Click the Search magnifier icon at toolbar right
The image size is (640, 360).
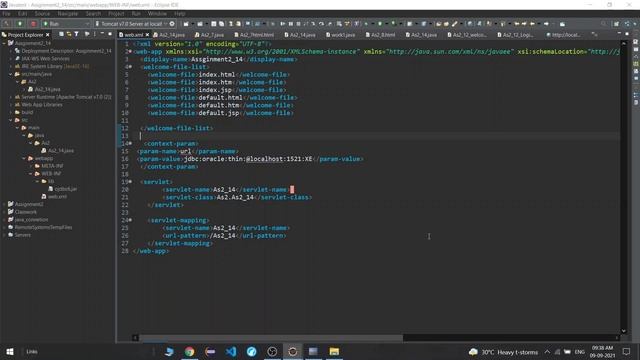pyautogui.click(x=604, y=24)
